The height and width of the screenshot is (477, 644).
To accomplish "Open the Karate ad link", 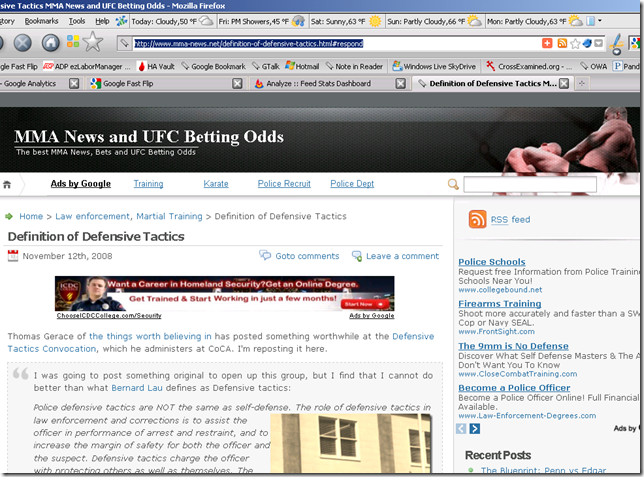I will [216, 184].
